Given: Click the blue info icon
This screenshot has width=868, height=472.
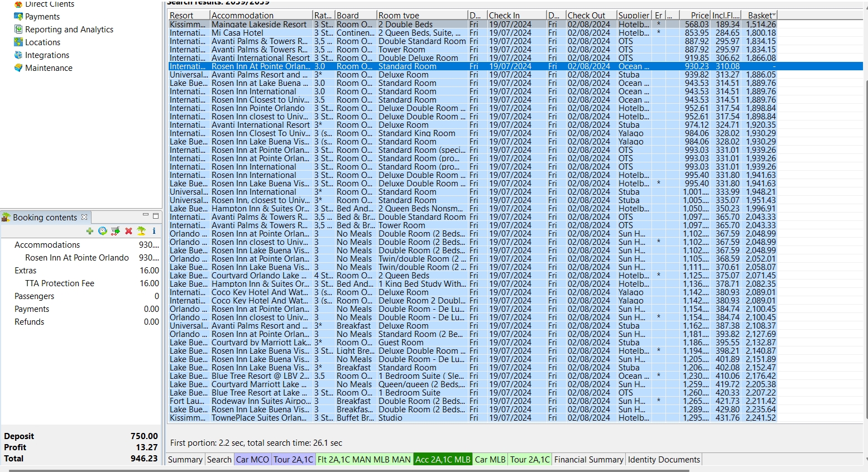Looking at the screenshot, I should pyautogui.click(x=154, y=231).
